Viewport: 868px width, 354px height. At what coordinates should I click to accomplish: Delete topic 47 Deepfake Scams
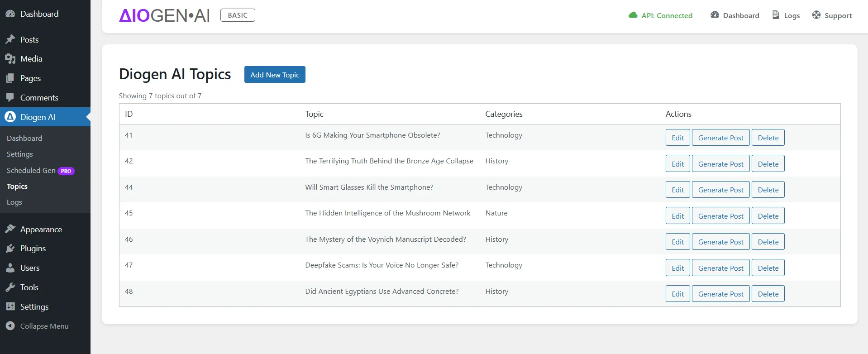point(768,268)
